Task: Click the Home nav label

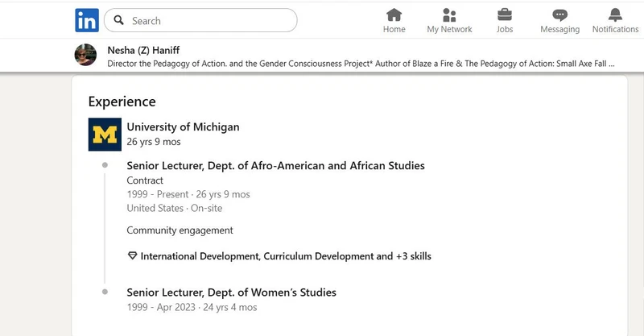Action: [394, 29]
